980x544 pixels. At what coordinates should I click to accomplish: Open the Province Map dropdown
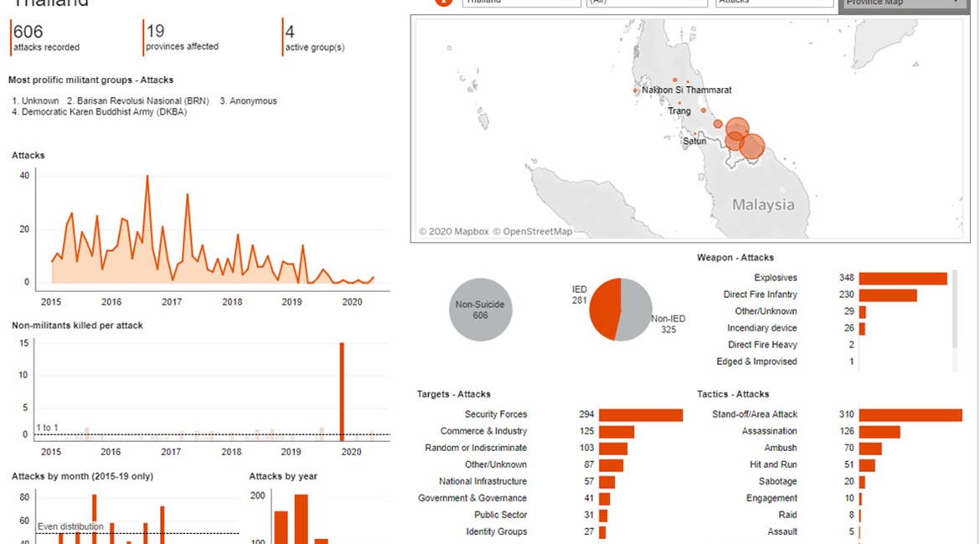[903, 3]
